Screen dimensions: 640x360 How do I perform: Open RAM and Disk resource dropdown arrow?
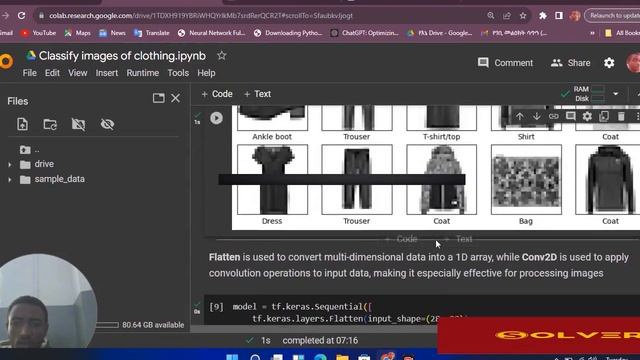(616, 94)
